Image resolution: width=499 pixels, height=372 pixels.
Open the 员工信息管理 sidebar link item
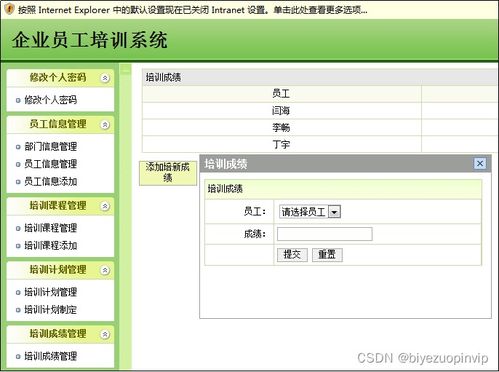[x=51, y=164]
